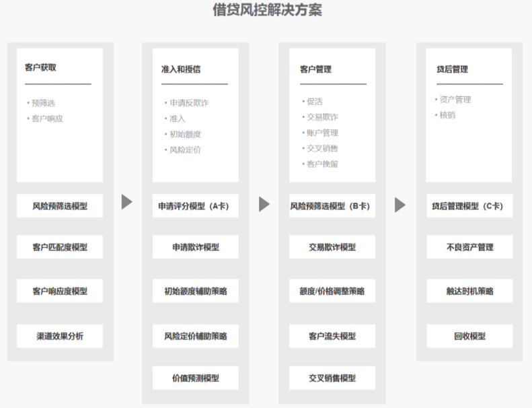Click the 贷后管理 heading

tap(452, 69)
